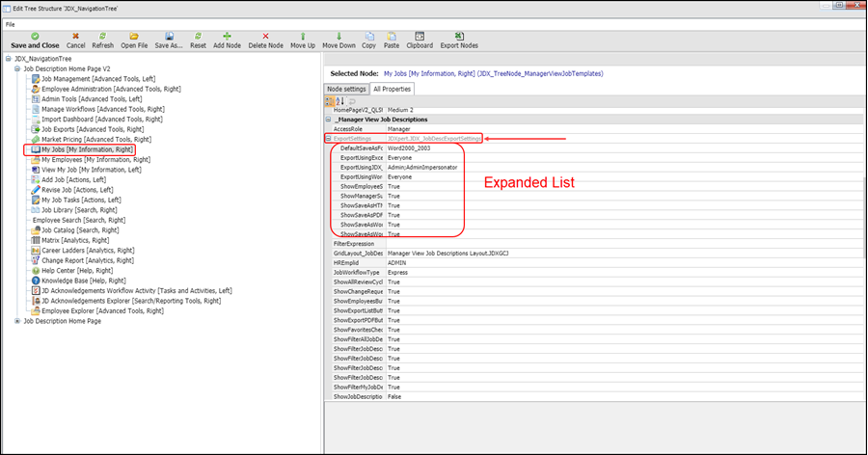
Task: Click the Move Down arrow icon
Action: [x=339, y=36]
